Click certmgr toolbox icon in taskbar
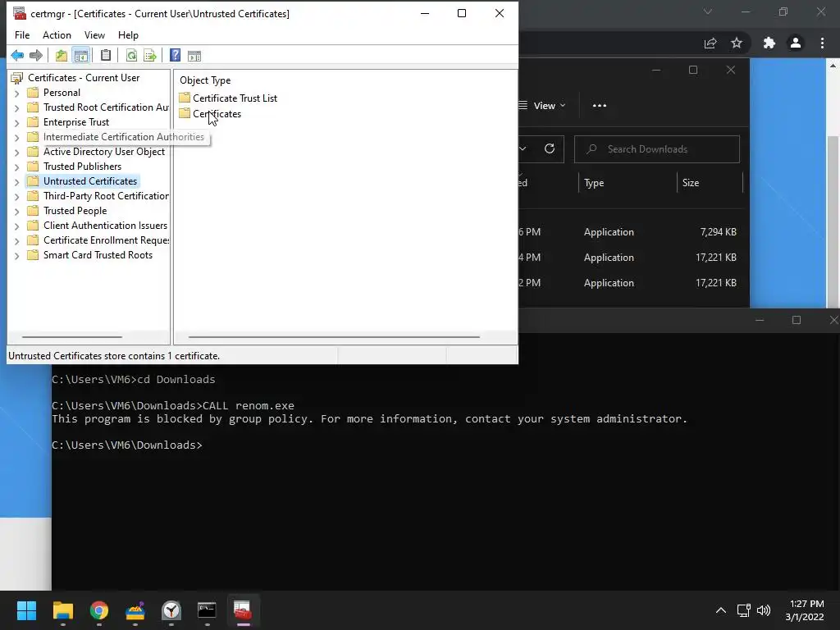 pos(243,610)
